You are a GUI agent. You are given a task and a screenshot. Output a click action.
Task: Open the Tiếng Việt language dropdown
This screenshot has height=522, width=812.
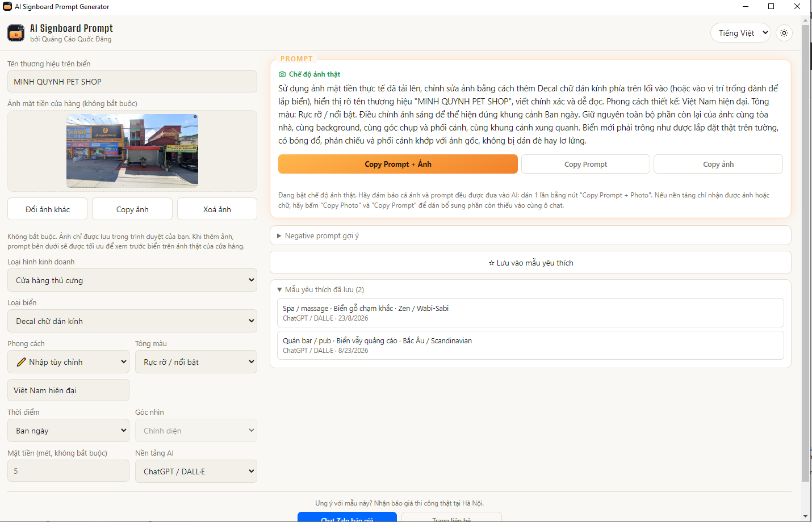click(x=740, y=33)
